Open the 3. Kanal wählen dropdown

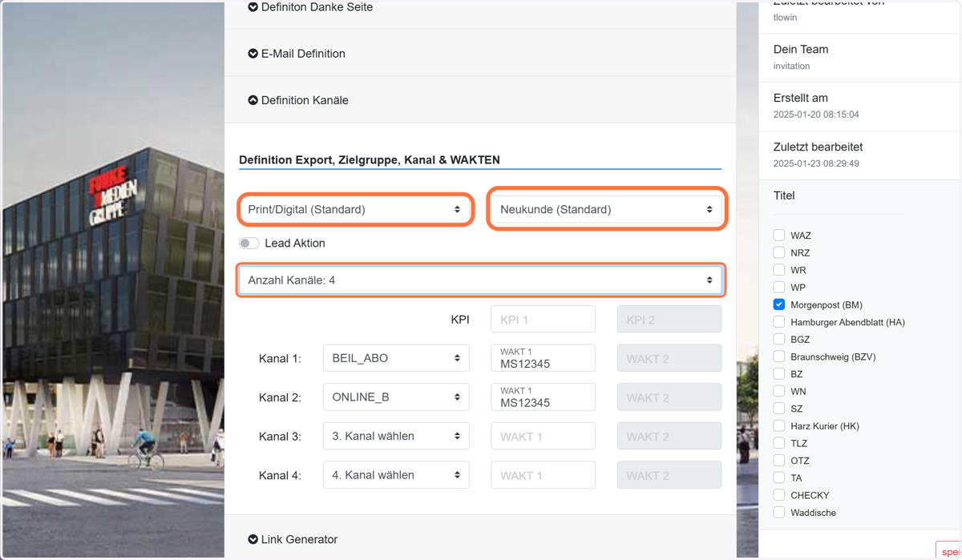(x=396, y=436)
